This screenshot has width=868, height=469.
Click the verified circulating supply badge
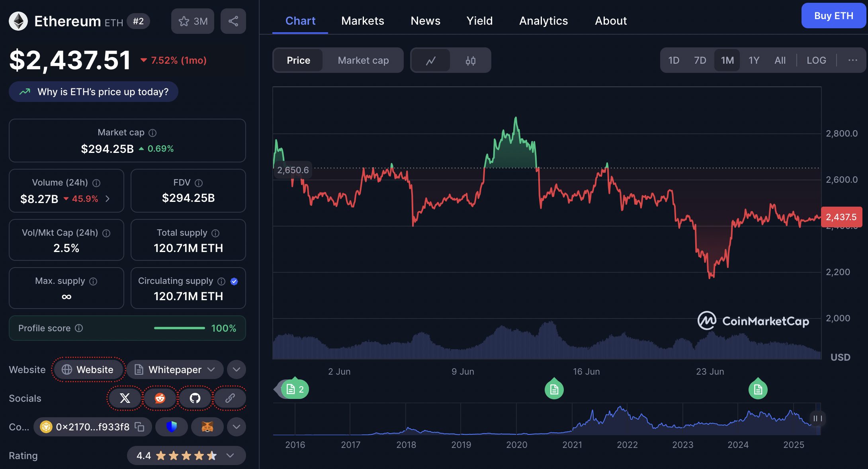tap(234, 281)
